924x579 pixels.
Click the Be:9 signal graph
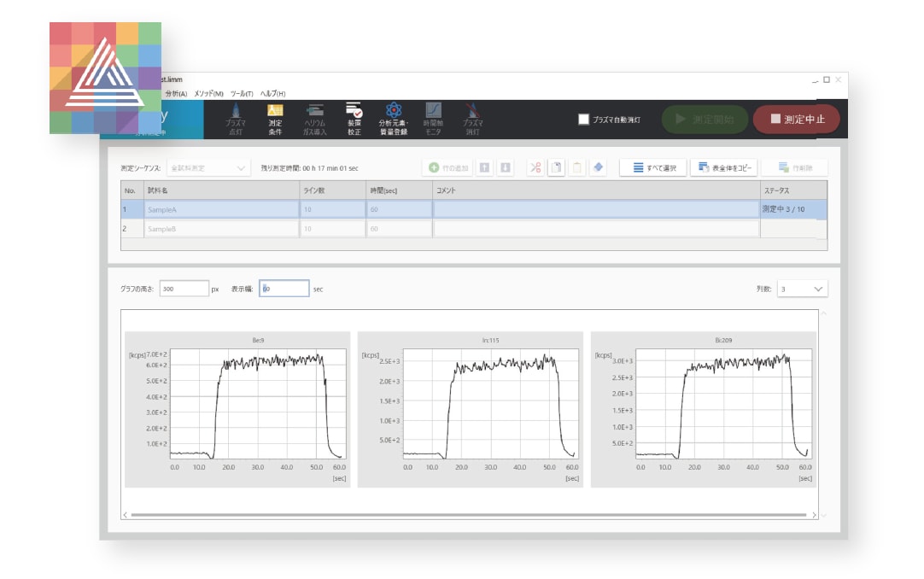click(237, 409)
